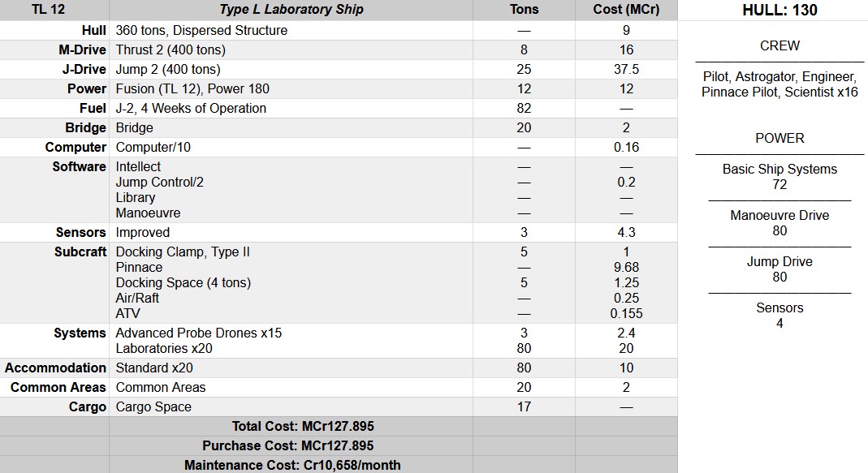Click the 'Maintenance Cost: Cr10,658/month' row
This screenshot has width=868, height=473.
(292, 465)
